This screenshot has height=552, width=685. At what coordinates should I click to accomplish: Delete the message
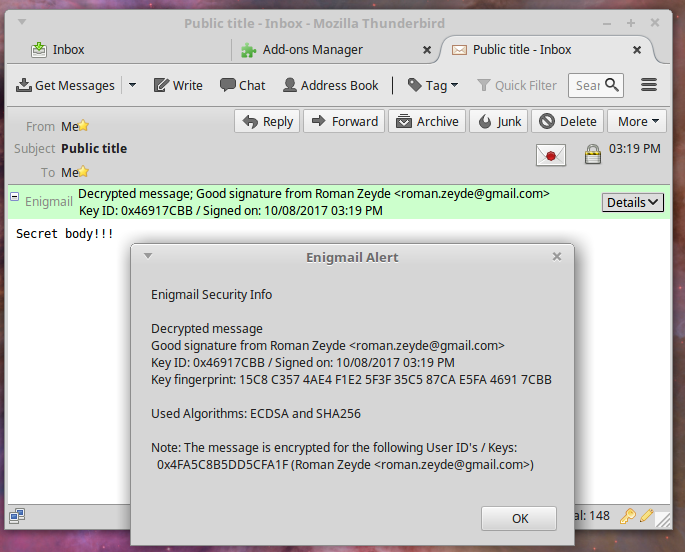567,121
